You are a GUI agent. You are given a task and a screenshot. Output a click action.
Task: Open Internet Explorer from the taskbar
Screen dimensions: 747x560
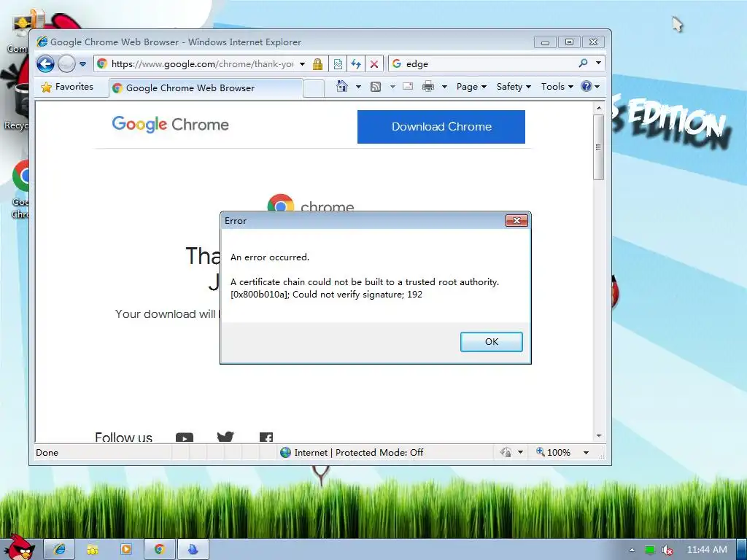(x=60, y=550)
